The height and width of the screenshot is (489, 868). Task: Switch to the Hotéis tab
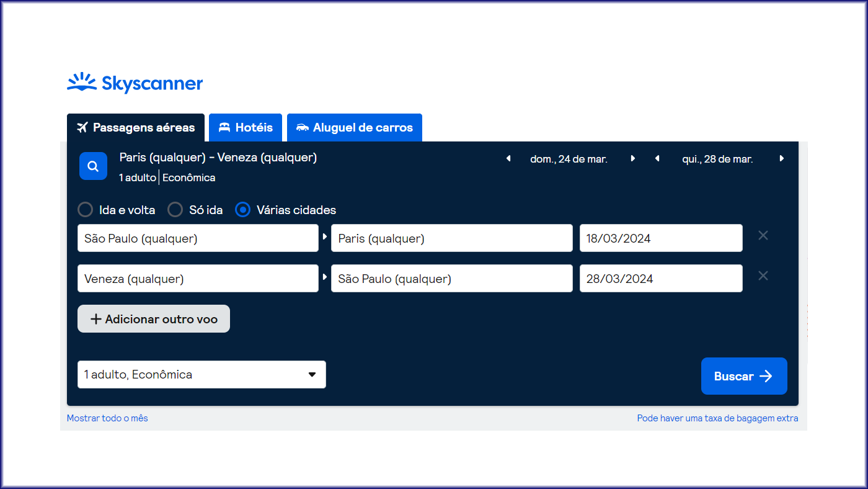click(x=246, y=128)
